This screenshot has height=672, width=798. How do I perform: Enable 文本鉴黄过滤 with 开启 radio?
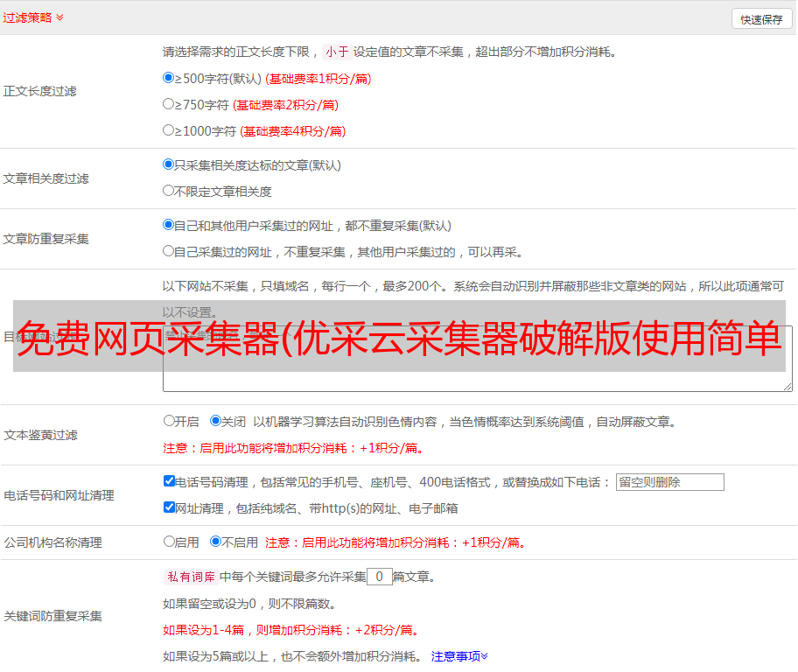169,421
